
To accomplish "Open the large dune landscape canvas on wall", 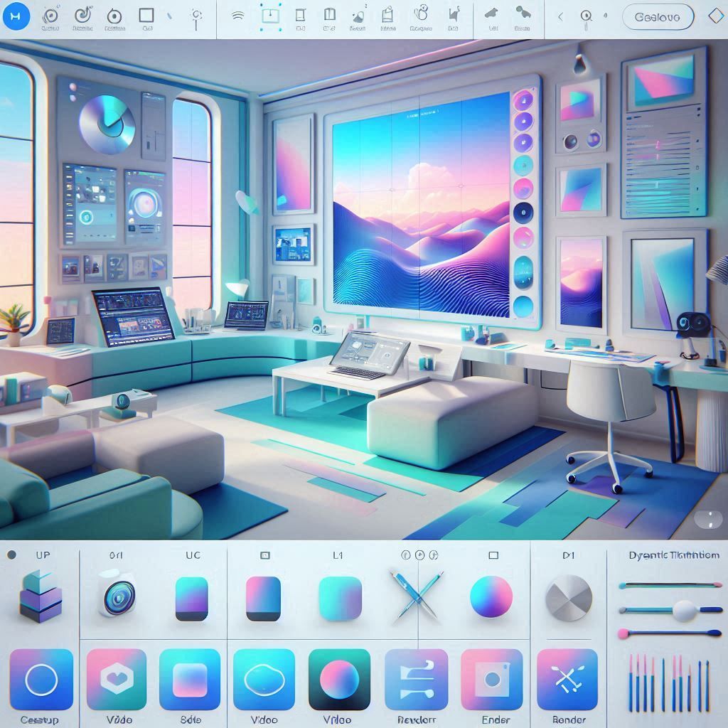I will click(x=421, y=204).
